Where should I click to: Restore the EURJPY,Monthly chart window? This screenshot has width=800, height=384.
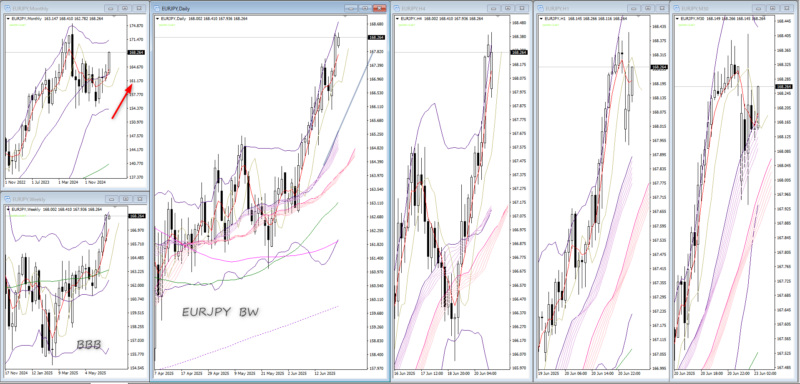point(124,8)
